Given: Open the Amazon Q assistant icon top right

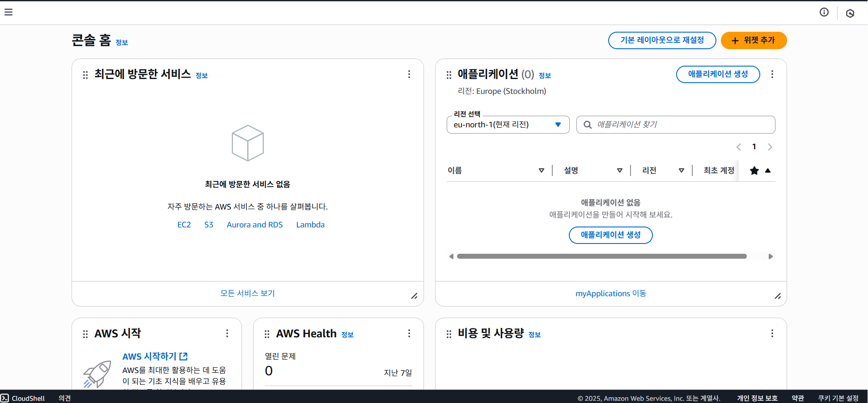Looking at the screenshot, I should [x=850, y=13].
